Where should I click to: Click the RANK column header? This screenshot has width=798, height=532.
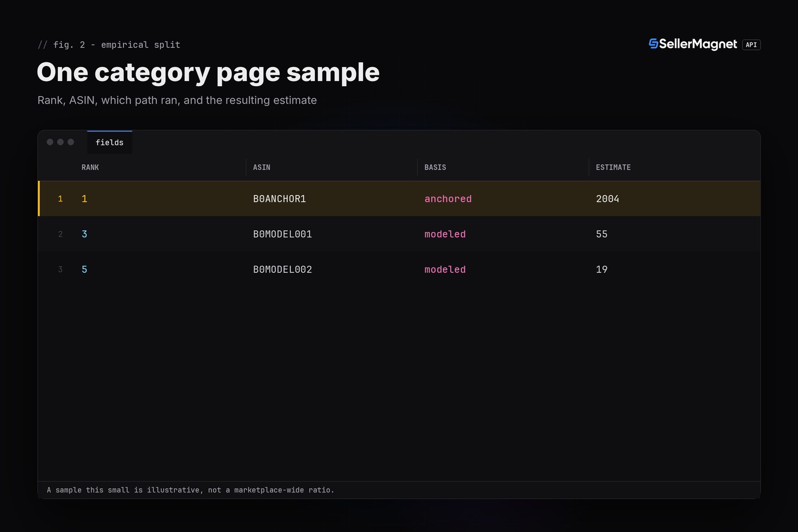coord(90,167)
